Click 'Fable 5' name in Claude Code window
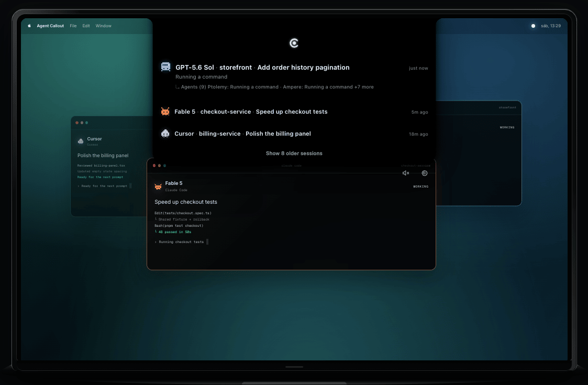Screen dimensions: 588x385 174,183
